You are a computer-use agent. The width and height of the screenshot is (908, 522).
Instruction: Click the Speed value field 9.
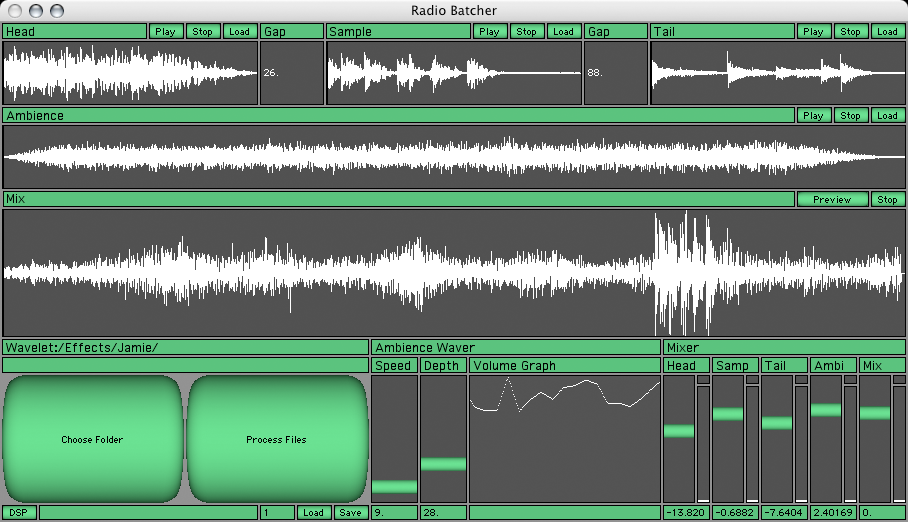(x=394, y=512)
